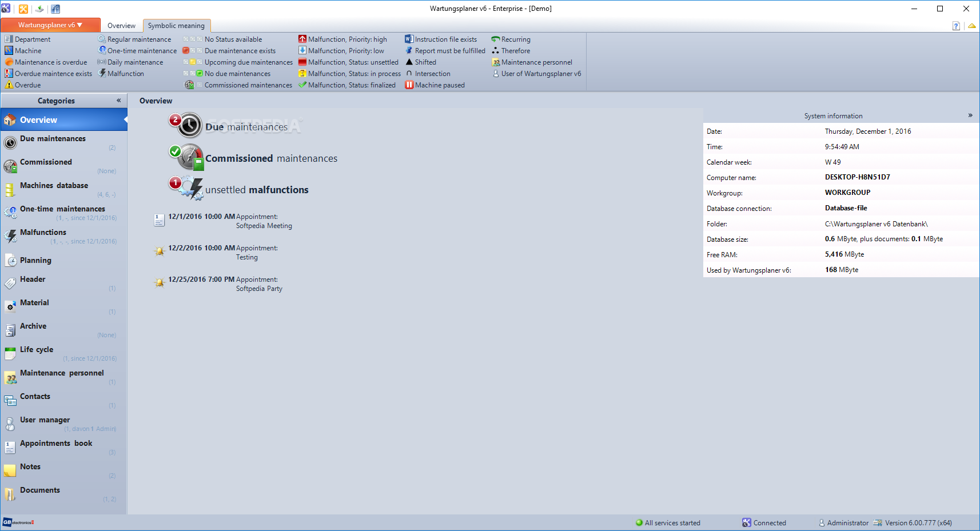Click the Header tag icon
Screen dimensions: 980x531
[x=10, y=283]
